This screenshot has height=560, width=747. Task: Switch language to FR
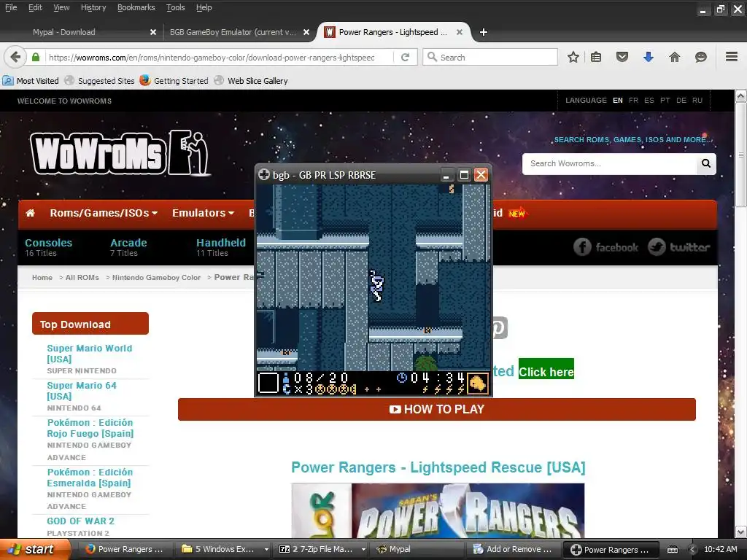tap(633, 101)
